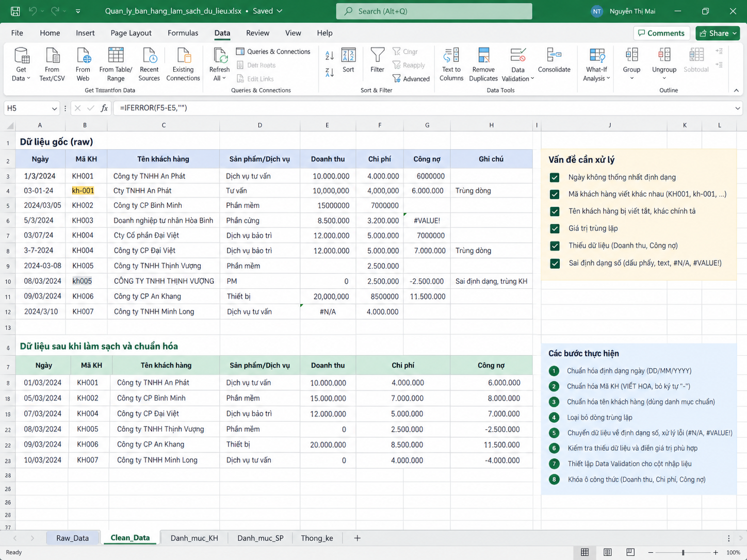Add a new sheet with plus button

pyautogui.click(x=357, y=538)
